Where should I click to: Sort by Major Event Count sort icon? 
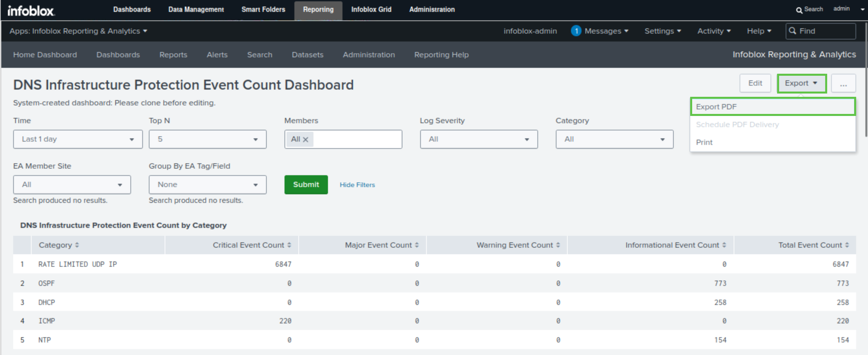tap(417, 245)
